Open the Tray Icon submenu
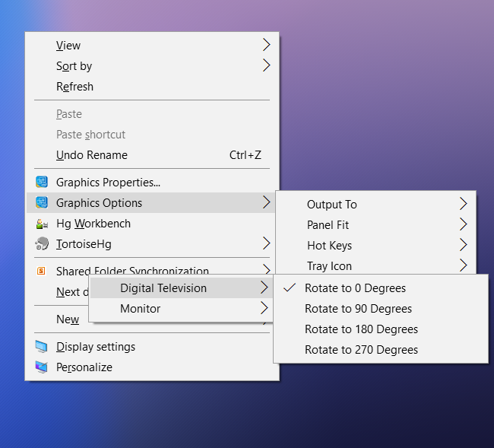This screenshot has height=448, width=494. pos(463,265)
